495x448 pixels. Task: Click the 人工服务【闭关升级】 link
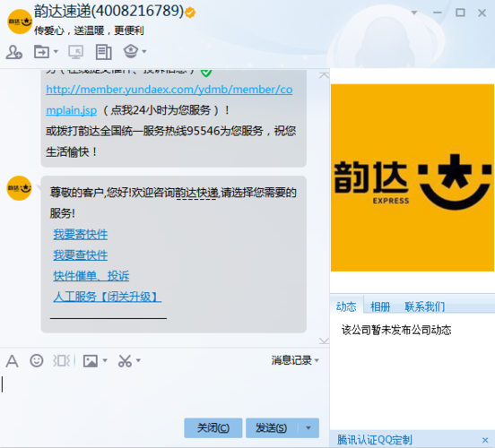point(108,297)
